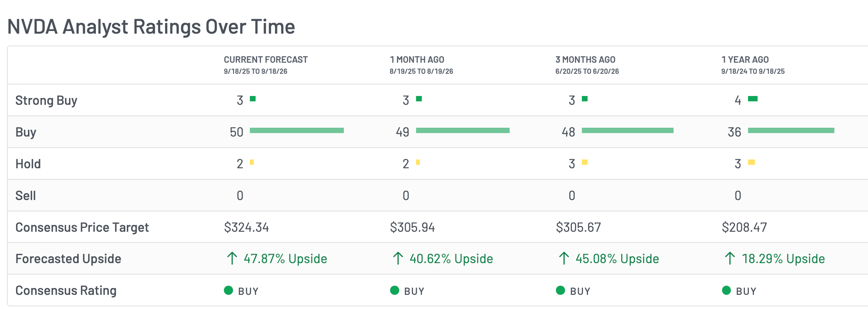Screen dimensions: 868x309
Task: Click the 1 YEAR AGO column header
Action: coord(745,60)
